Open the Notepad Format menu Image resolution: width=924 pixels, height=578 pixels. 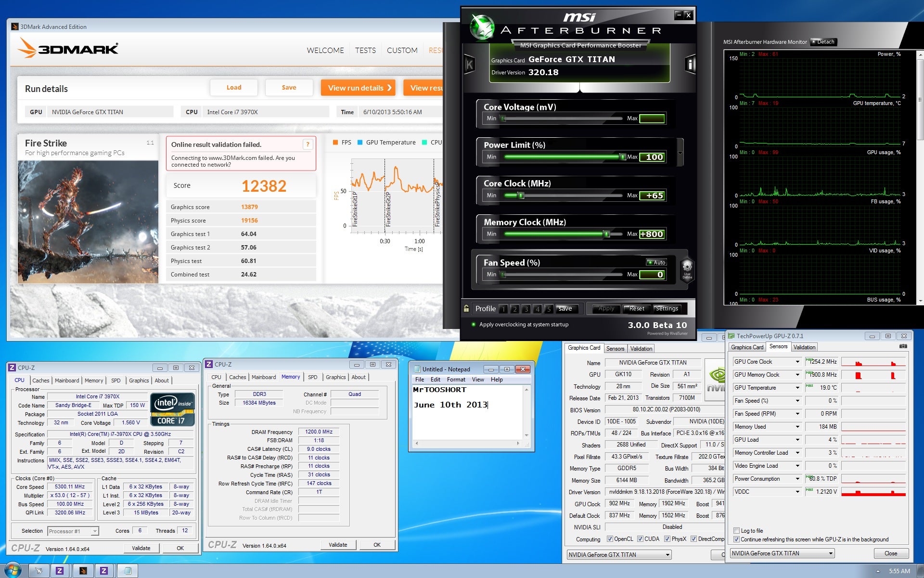[x=456, y=380]
